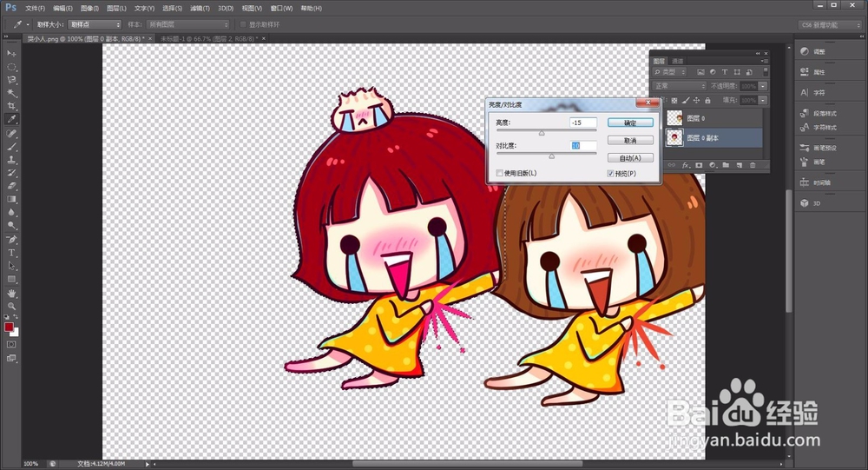868x470 pixels.
Task: Select the Elliptical Marquee tool
Action: pos(11,67)
